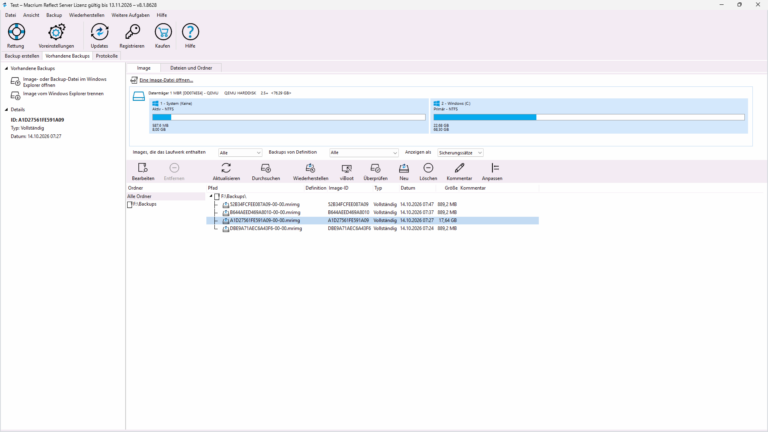Click the Neu backup icon
Screen dimensions: 768x432
click(x=404, y=168)
